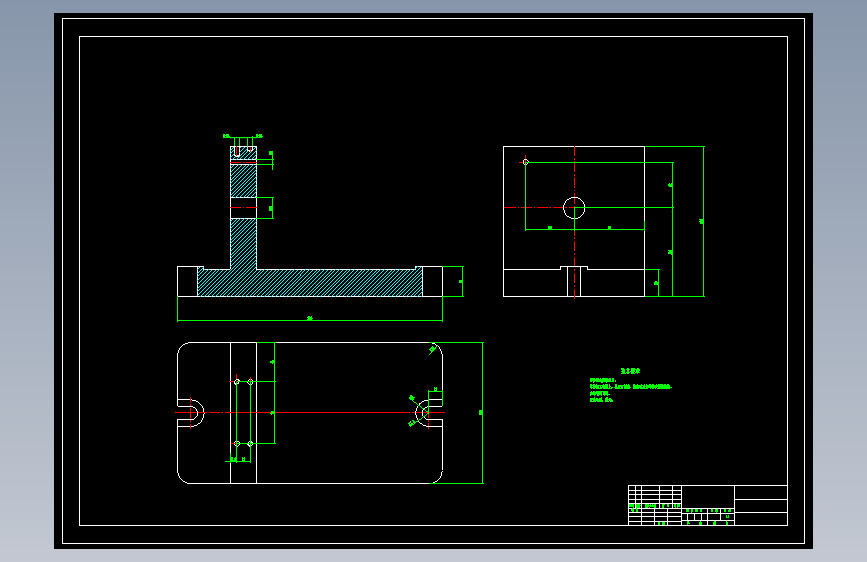This screenshot has width=867, height=562.
Task: Click the large center circle in right view
Action: click(x=574, y=208)
